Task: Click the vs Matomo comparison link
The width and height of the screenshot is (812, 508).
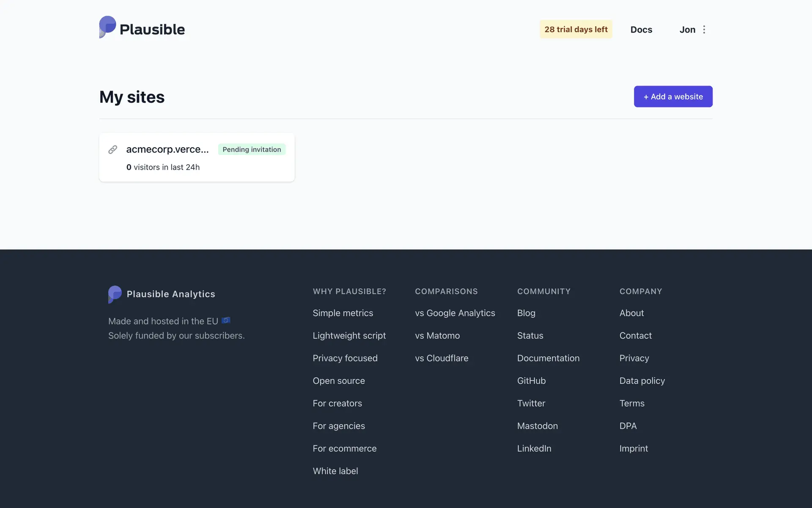Action: (437, 335)
